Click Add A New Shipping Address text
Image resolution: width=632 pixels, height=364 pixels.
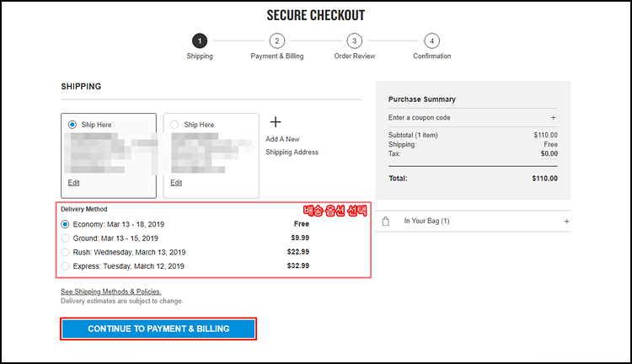pyautogui.click(x=292, y=146)
